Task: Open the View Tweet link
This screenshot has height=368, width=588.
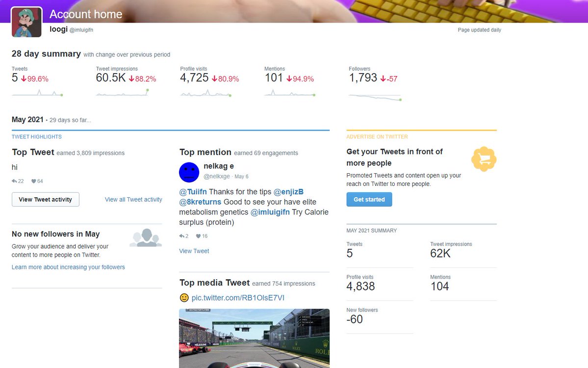Action: point(194,251)
